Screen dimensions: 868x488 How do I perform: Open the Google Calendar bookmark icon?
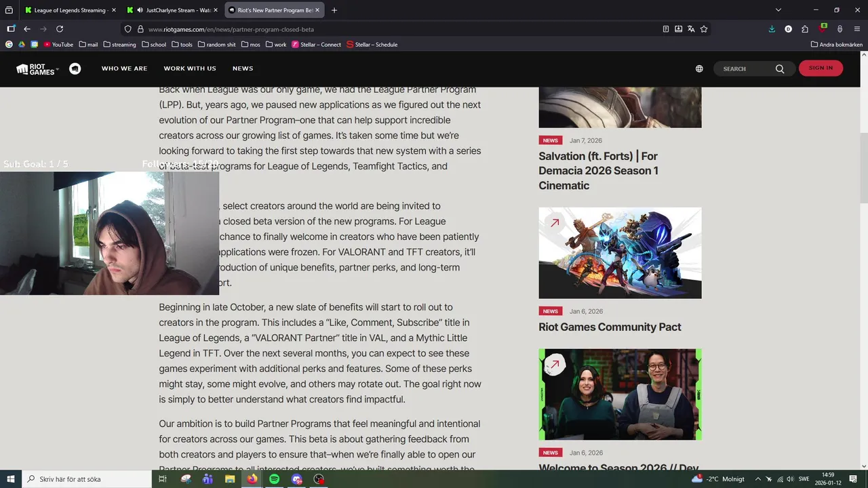point(35,44)
